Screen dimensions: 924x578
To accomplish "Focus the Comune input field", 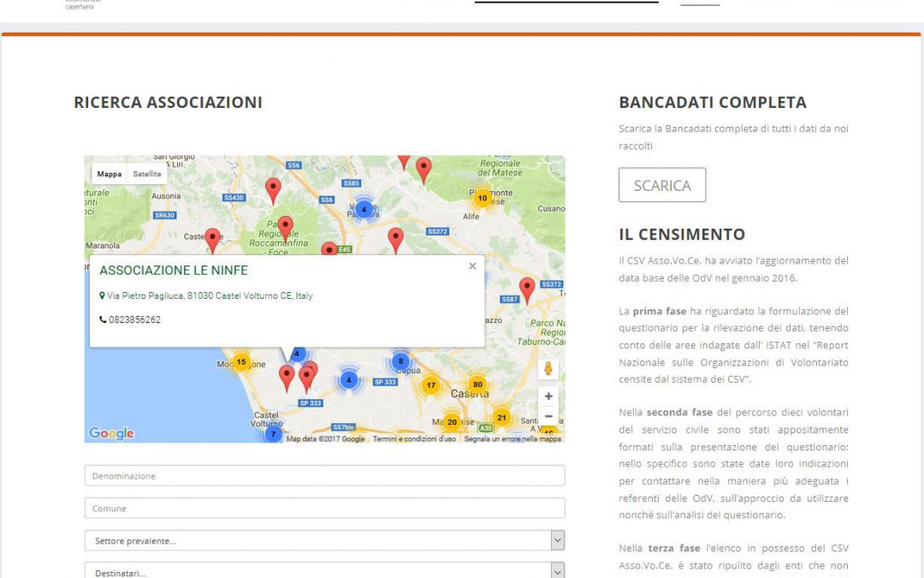I will click(325, 509).
